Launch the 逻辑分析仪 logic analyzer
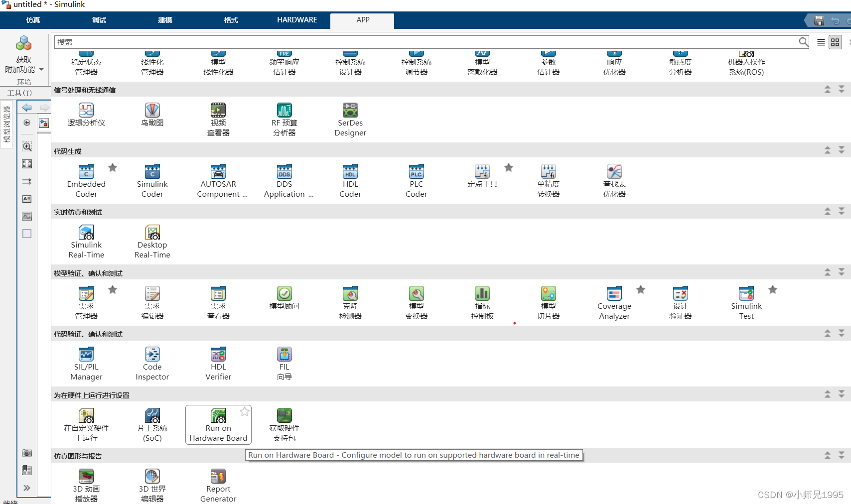 pyautogui.click(x=86, y=115)
